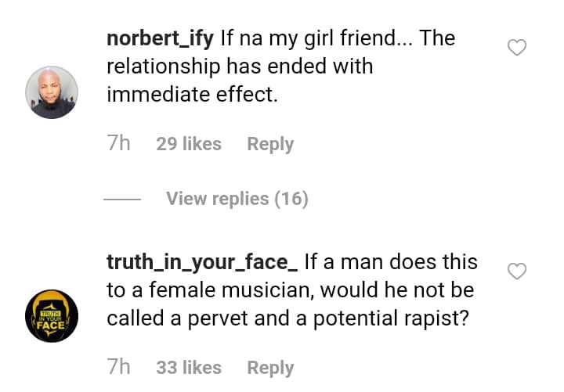Click the 7h timestamp beside 33 likes
The image size is (564, 392).
(x=118, y=367)
